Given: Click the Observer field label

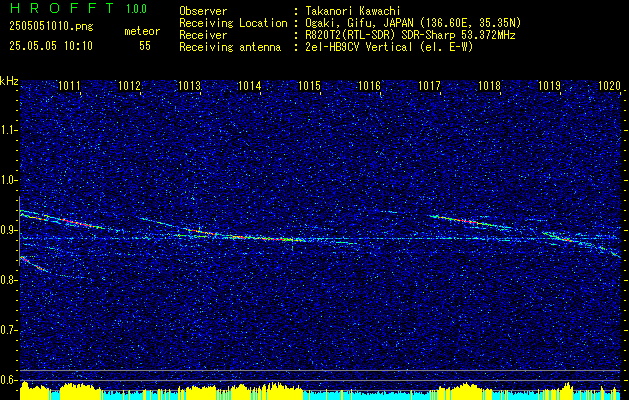Looking at the screenshot, I should click(203, 11).
